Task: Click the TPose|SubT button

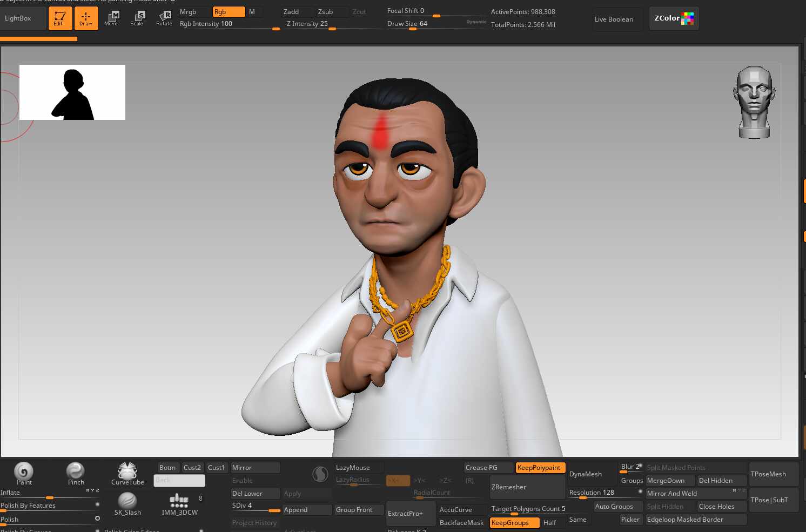Action: point(774,500)
